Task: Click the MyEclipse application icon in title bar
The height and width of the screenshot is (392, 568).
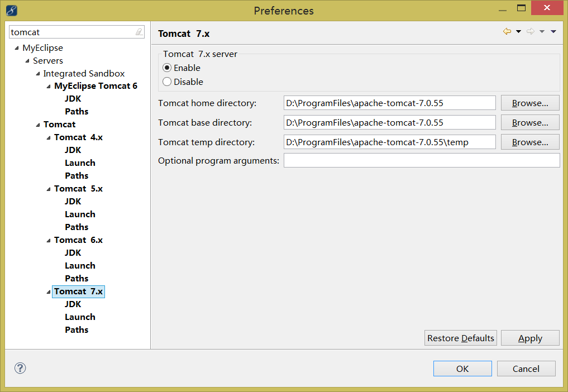Action: [x=12, y=11]
